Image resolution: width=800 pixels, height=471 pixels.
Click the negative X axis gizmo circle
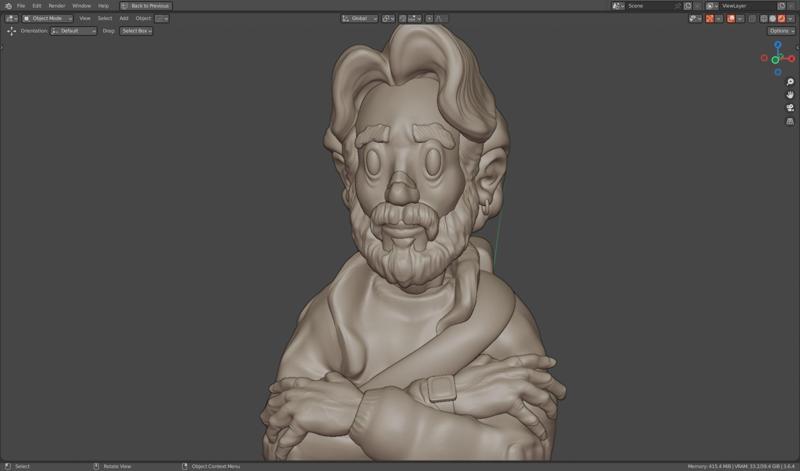[x=764, y=58]
